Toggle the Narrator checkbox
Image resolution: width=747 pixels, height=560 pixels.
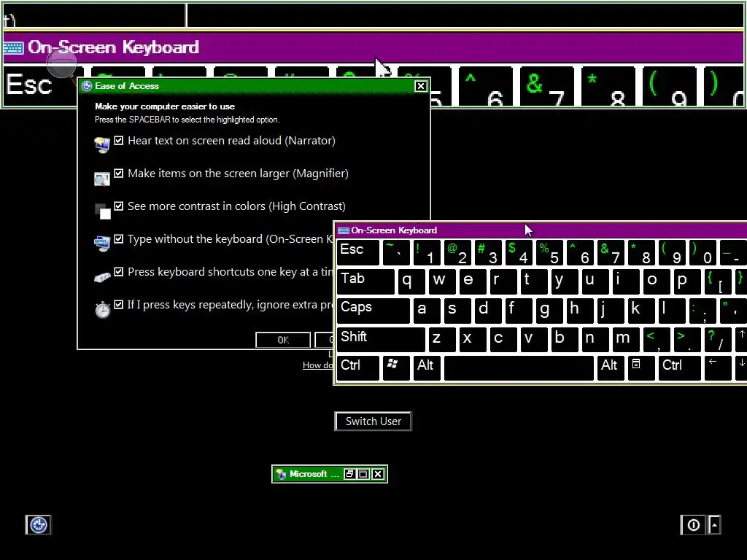tap(119, 141)
